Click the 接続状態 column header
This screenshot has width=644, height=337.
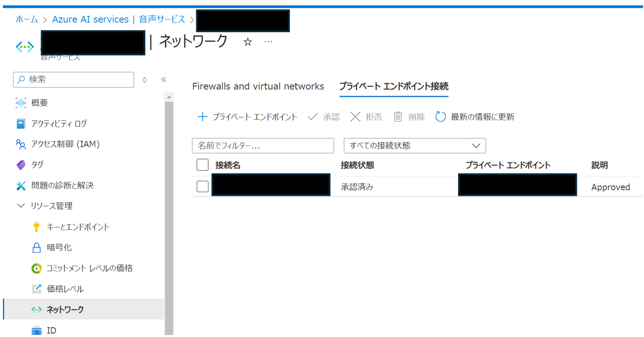pyautogui.click(x=357, y=165)
